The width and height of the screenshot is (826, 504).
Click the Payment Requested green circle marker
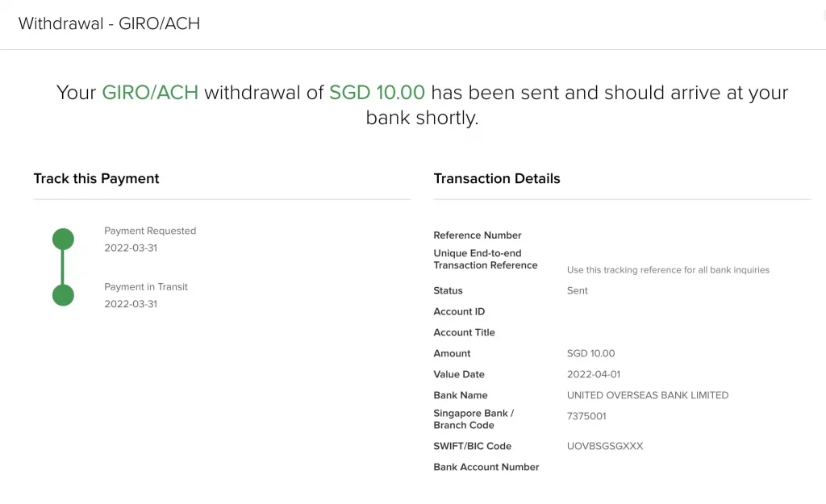(x=63, y=239)
